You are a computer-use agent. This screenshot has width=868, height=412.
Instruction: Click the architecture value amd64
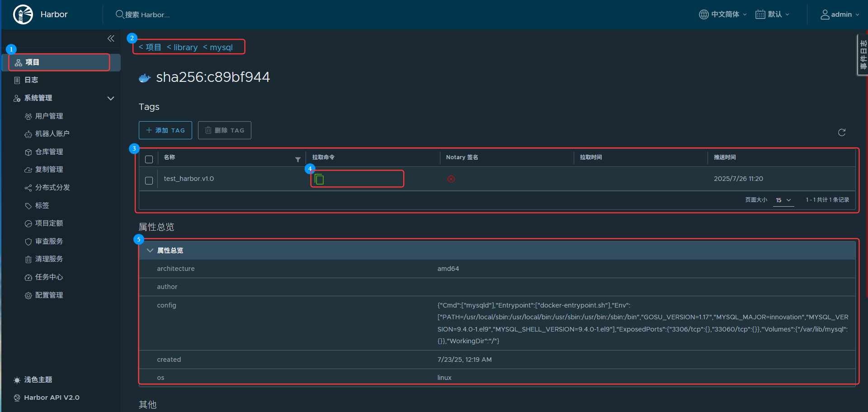pos(448,269)
